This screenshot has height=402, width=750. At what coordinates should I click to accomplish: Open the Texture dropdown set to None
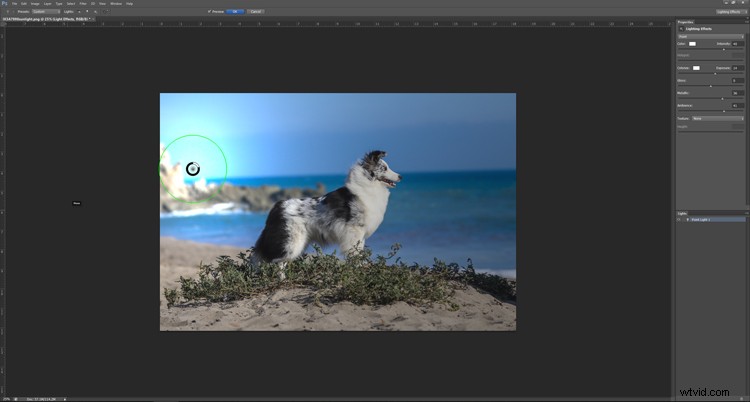[718, 119]
